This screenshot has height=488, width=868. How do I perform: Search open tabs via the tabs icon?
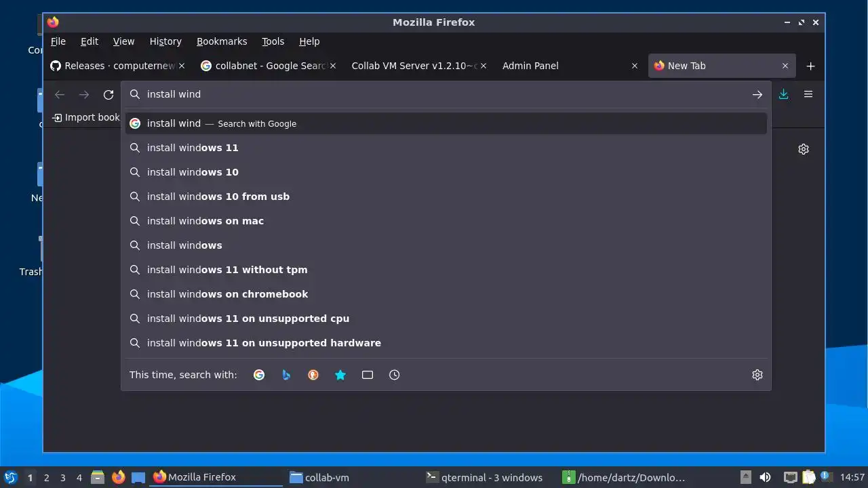click(x=368, y=375)
